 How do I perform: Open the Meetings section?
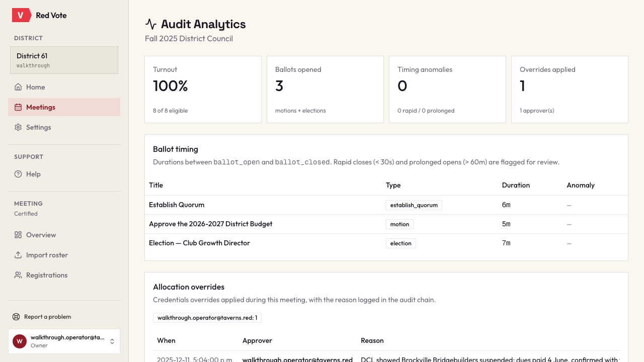[64, 107]
